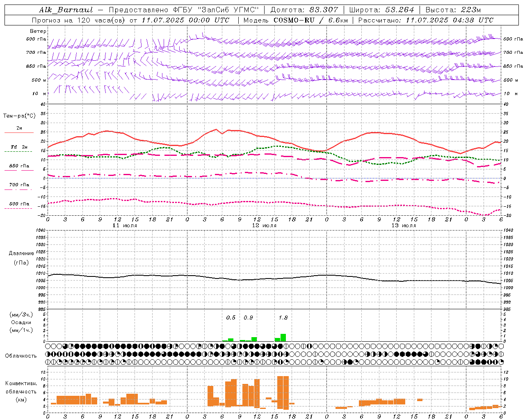Click the latitude value Широта: 53.264
The image size is (525, 420).
tap(381, 10)
